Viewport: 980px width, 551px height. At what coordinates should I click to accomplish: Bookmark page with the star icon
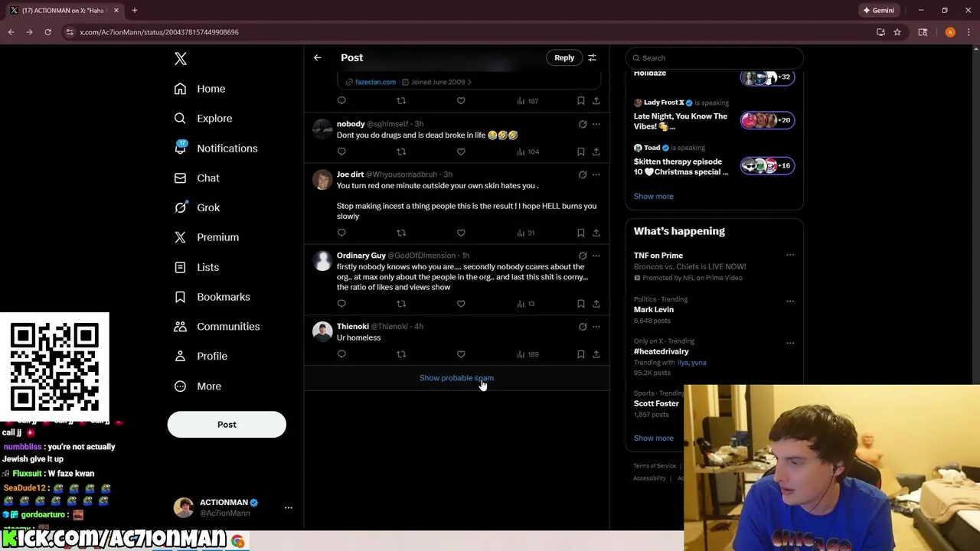point(897,32)
